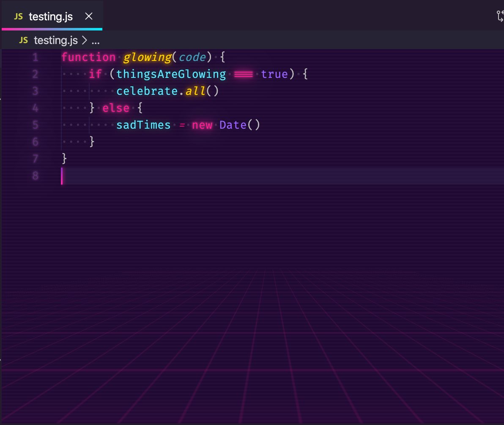Screen dimensions: 504x425
Task: Select the testing.js editor tab
Action: (x=52, y=16)
